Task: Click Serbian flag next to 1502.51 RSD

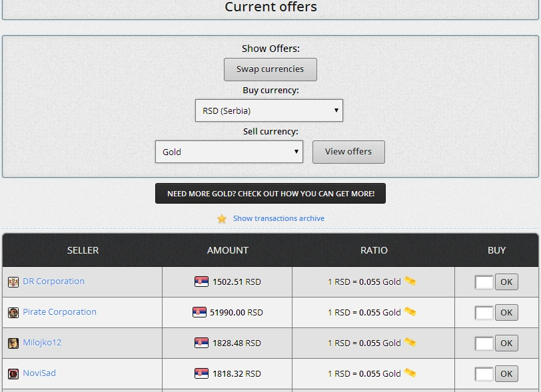Action: 201,282
